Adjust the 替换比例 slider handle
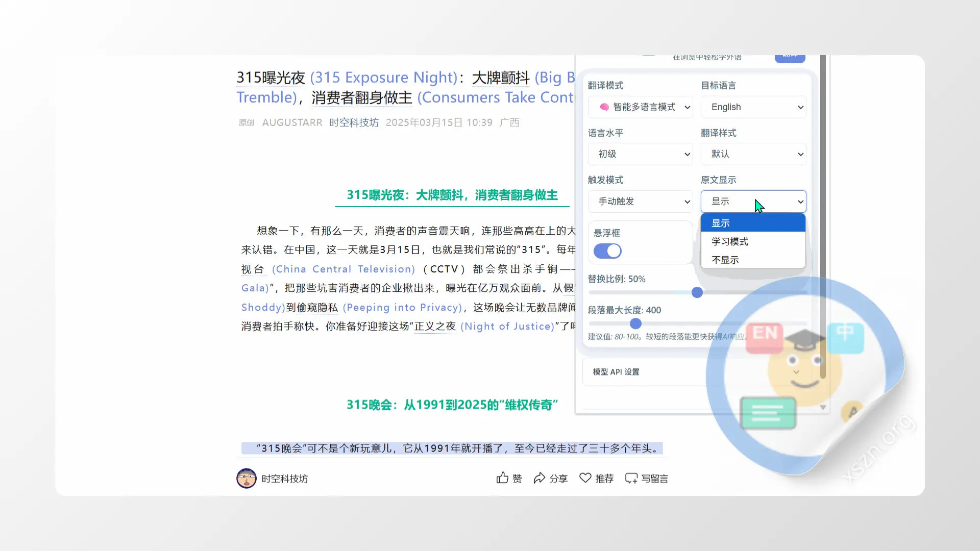Screen dimensions: 980x551 point(697,292)
